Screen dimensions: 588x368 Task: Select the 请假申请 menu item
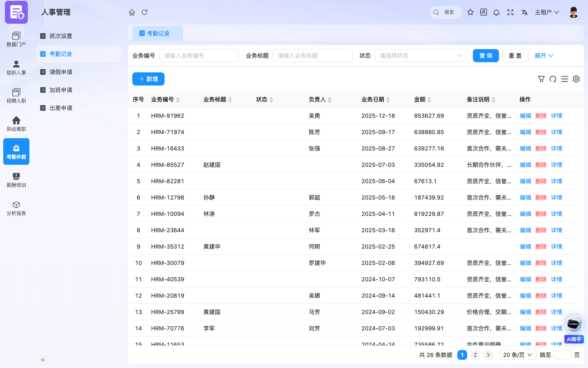[x=78, y=72]
